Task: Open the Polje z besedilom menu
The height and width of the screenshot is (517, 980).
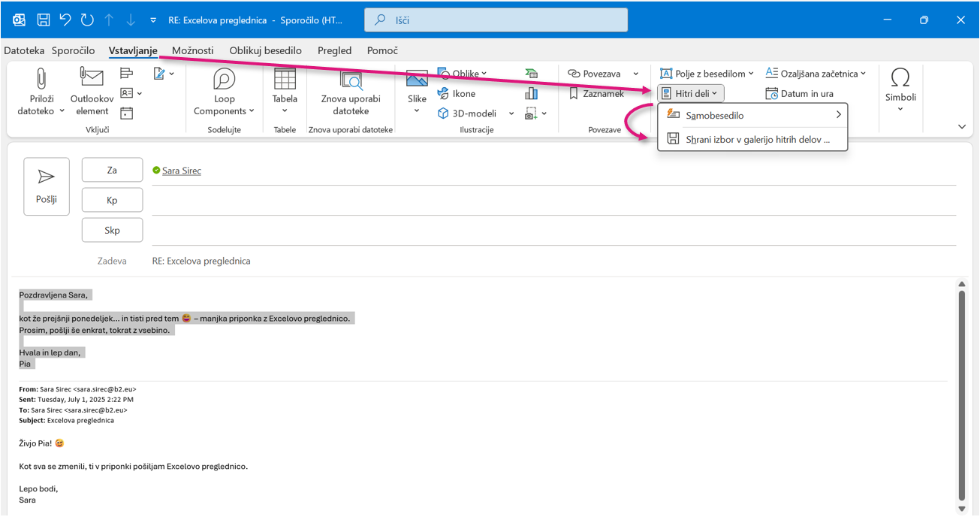Action: [x=707, y=74]
